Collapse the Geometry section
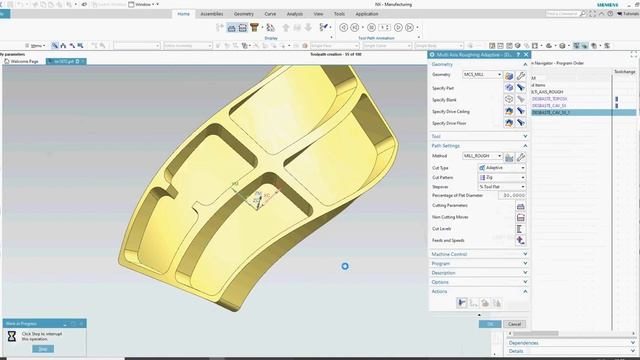This screenshot has height=360, width=640. click(525, 64)
